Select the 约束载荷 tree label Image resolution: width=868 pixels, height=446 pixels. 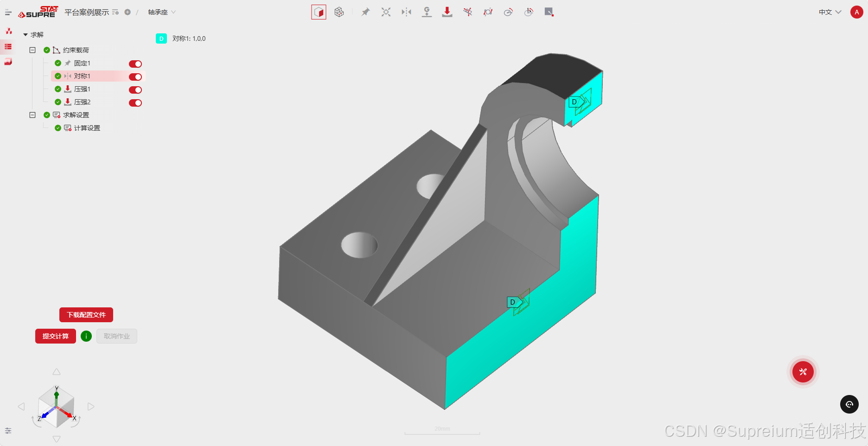click(76, 50)
